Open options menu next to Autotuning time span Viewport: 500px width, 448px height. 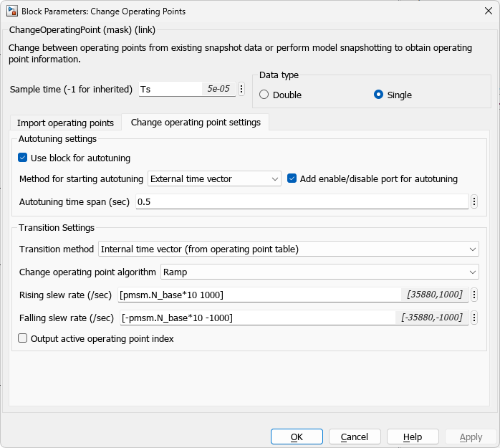point(473,202)
